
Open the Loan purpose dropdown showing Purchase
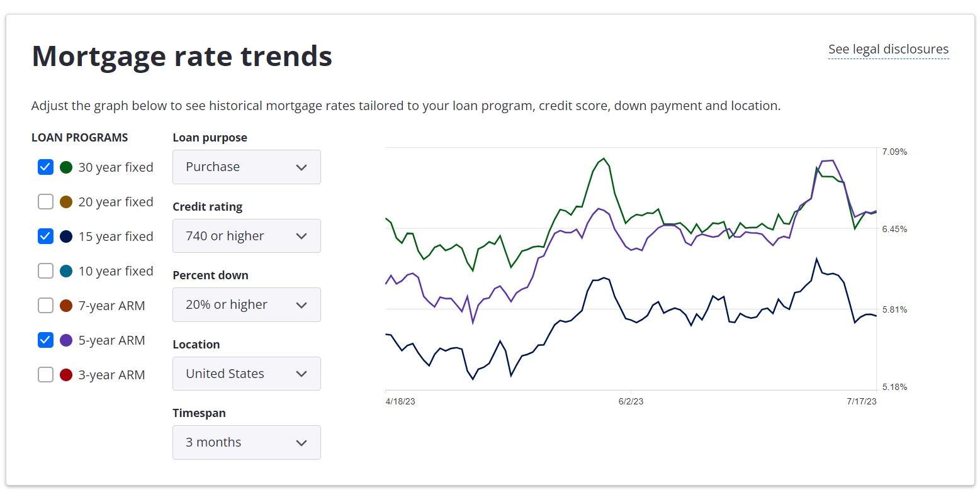[x=247, y=167]
